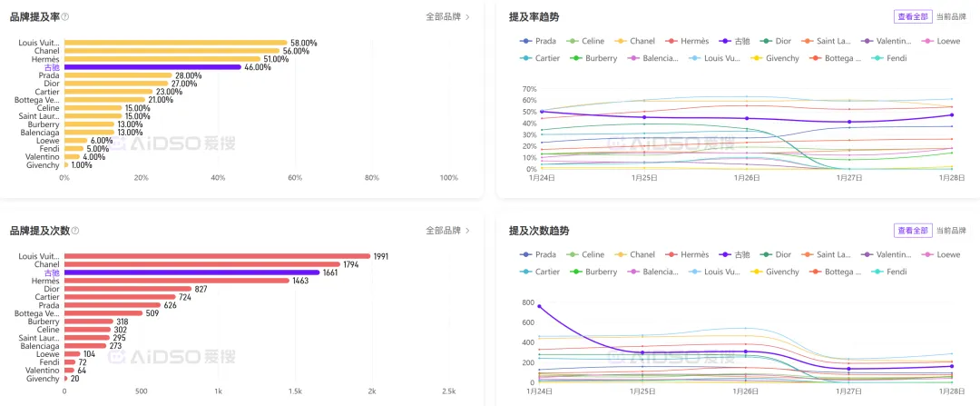Click help icon beside 品牌提及率 title

pos(65,16)
